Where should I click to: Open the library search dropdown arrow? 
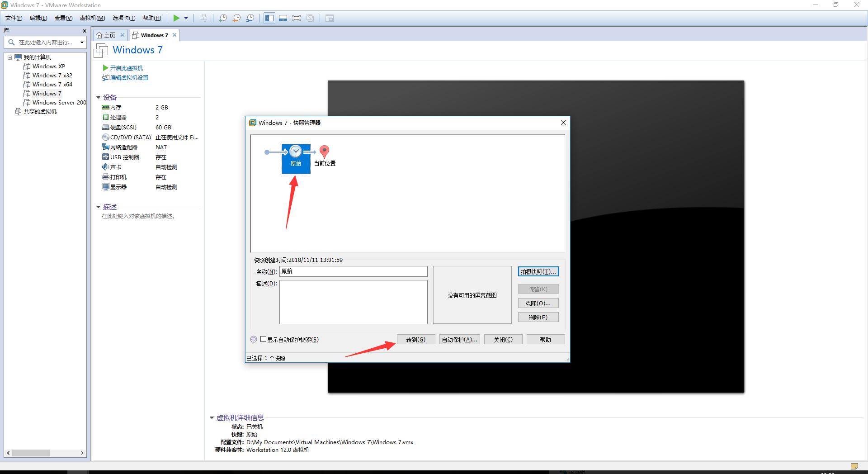pos(82,43)
